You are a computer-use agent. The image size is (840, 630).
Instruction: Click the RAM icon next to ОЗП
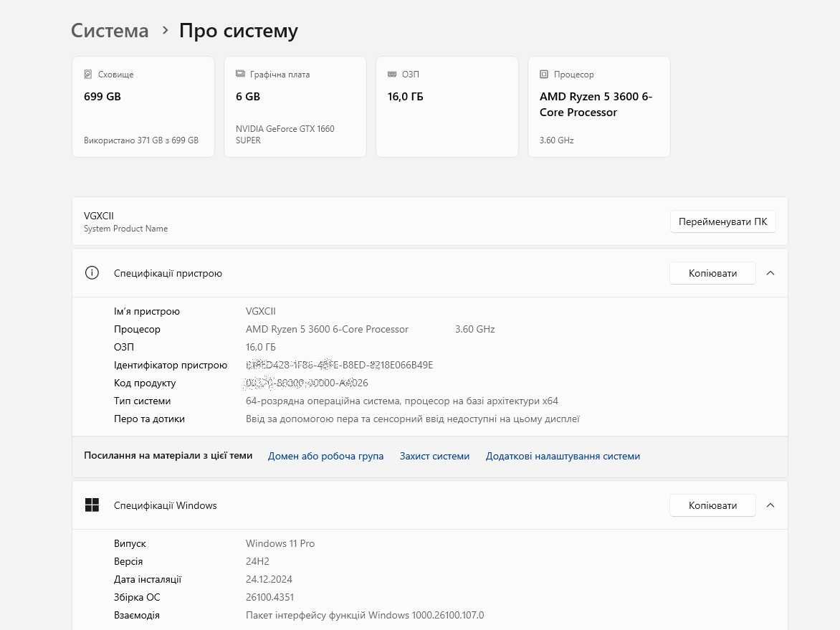coord(392,74)
